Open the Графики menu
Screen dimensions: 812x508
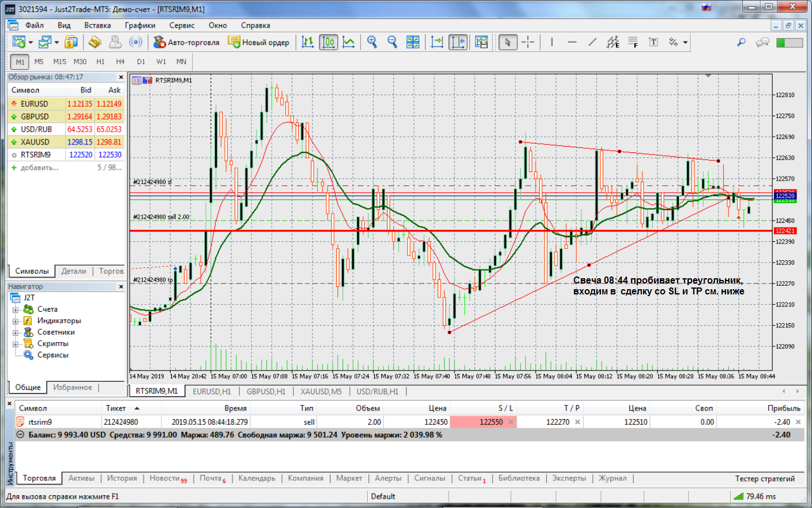pos(140,25)
